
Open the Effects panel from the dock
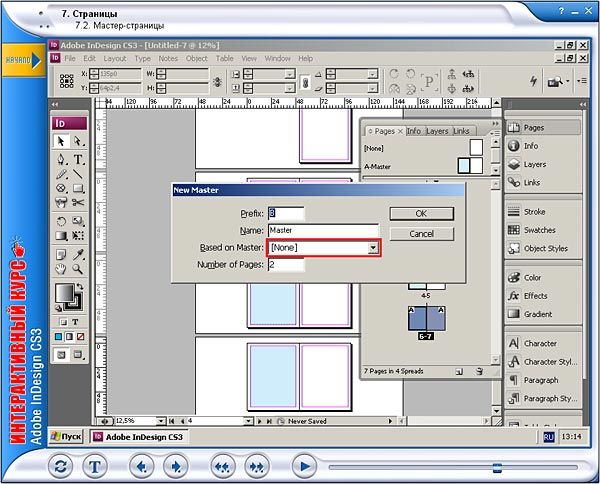point(543,296)
